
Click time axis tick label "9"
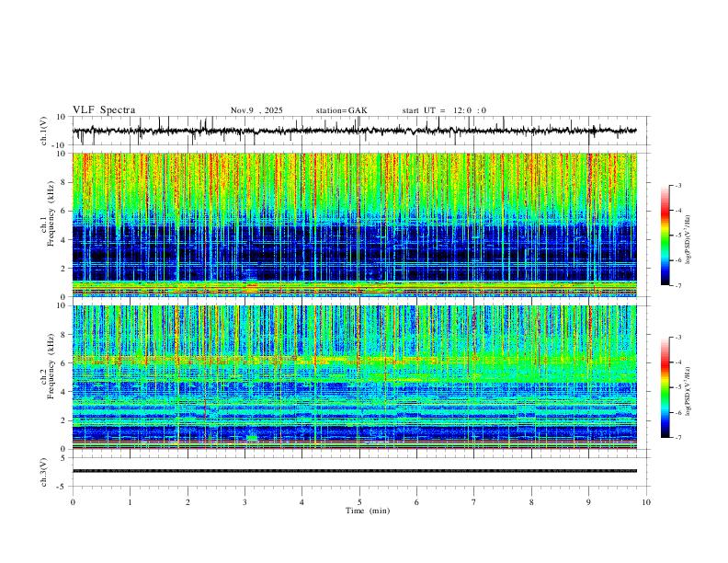point(588,502)
